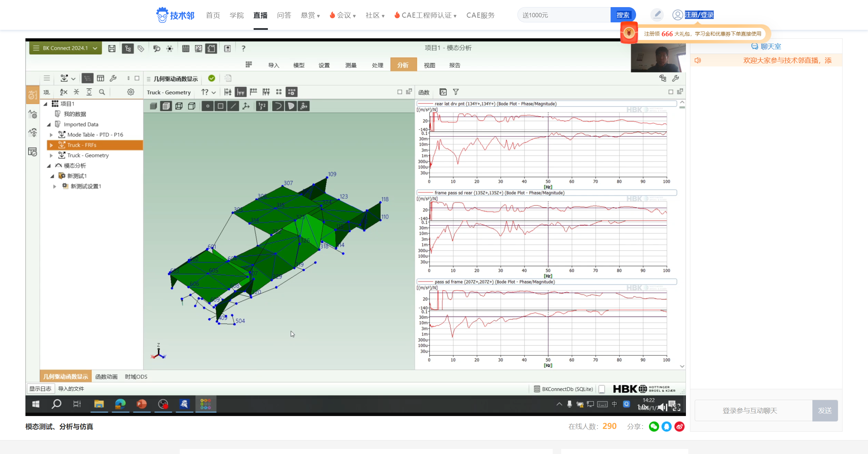Viewport: 868px width, 454px height.
Task: Click the wrench icon above function panel
Action: 675,78
